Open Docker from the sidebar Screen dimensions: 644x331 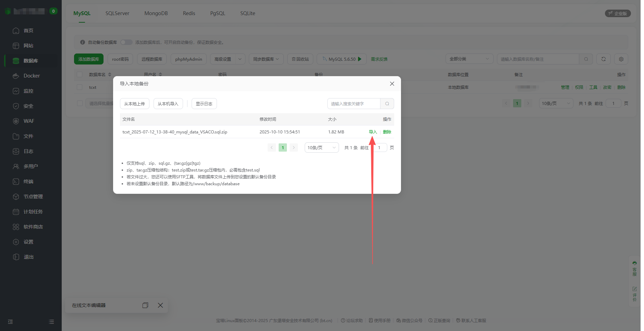coord(32,76)
